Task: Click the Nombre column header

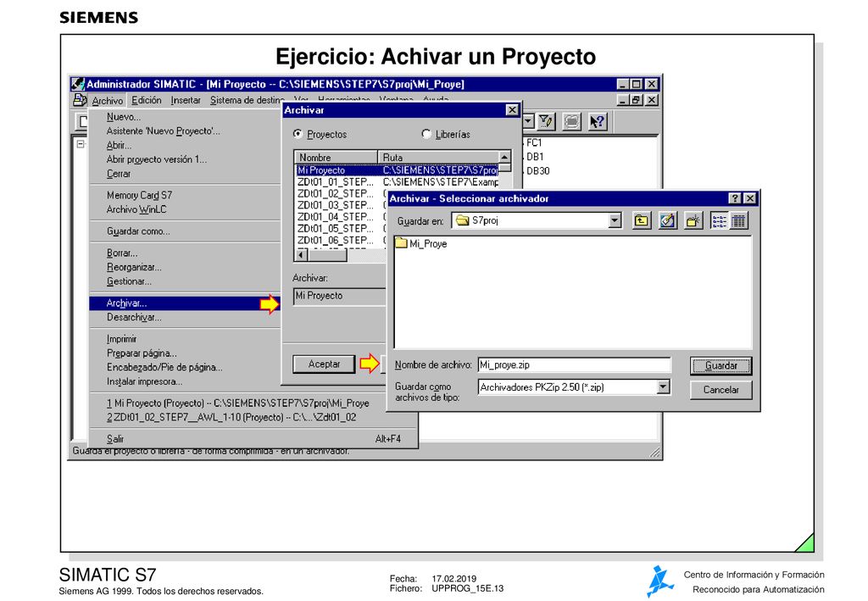Action: point(336,158)
